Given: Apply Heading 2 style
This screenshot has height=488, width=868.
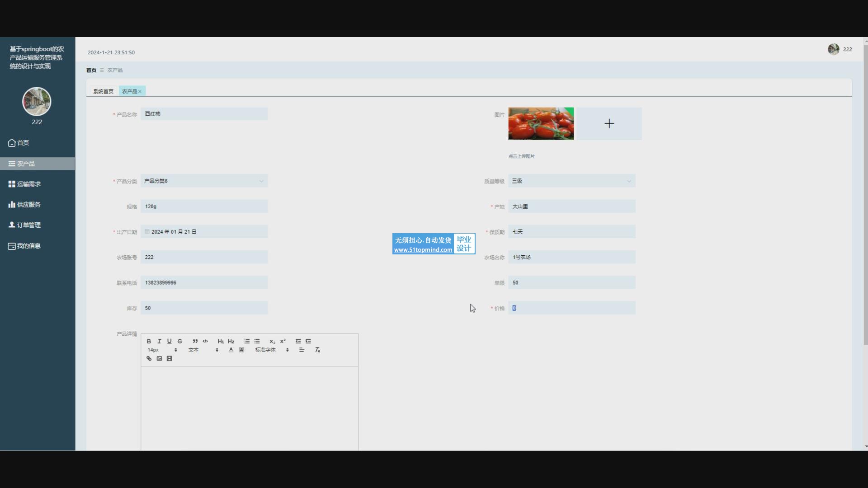Looking at the screenshot, I should tap(231, 341).
